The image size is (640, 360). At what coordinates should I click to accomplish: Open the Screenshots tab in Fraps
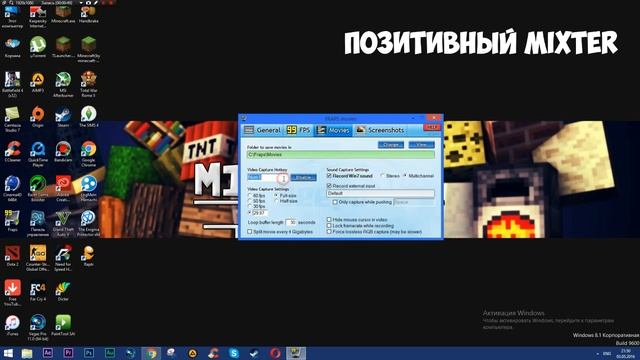(x=380, y=130)
